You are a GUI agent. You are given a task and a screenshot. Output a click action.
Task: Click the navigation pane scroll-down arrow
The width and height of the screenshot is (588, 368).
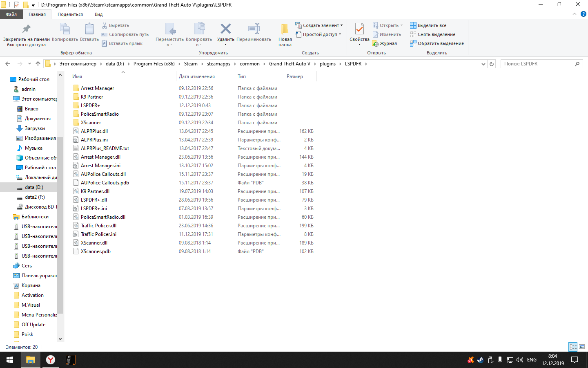coord(60,339)
